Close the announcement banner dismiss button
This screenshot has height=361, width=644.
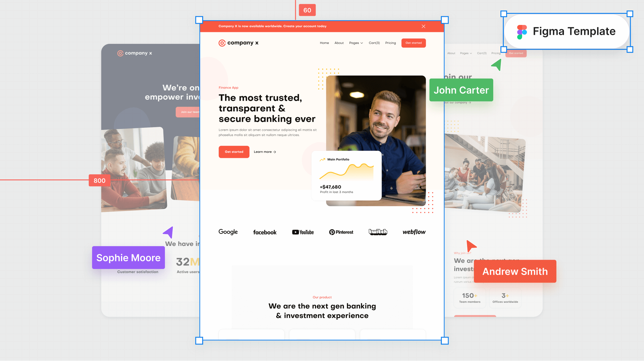pyautogui.click(x=424, y=26)
